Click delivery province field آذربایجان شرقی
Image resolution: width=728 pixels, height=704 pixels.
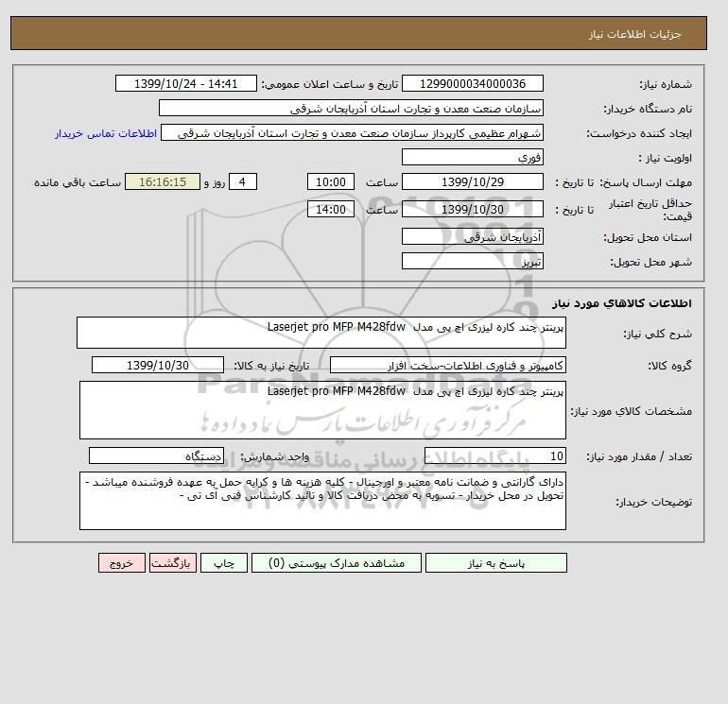click(472, 236)
